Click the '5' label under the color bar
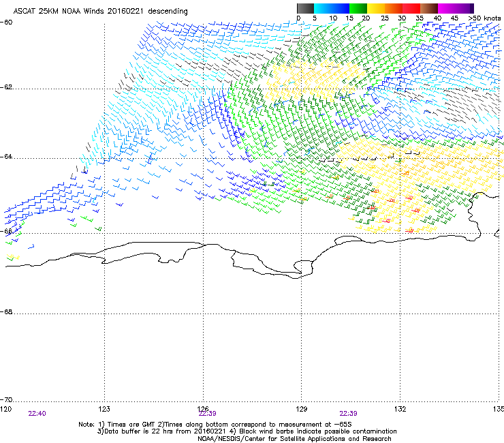This screenshot has width=504, height=443. pyautogui.click(x=315, y=18)
